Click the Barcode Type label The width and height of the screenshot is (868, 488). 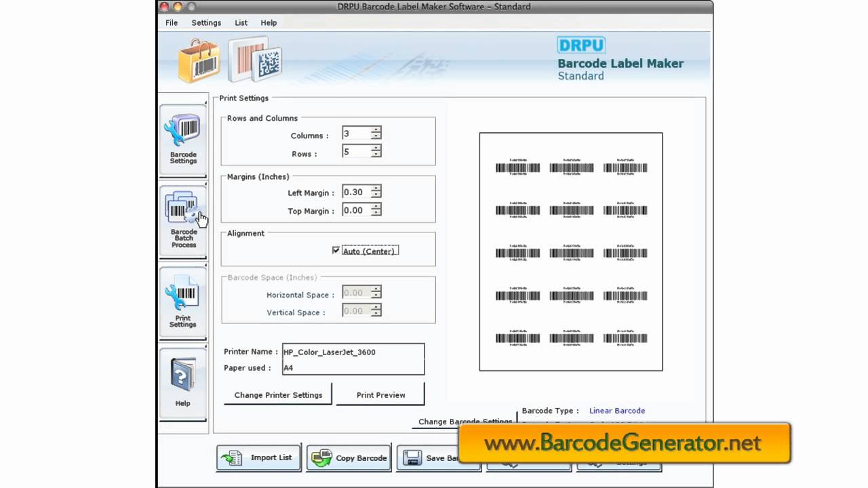[550, 411]
